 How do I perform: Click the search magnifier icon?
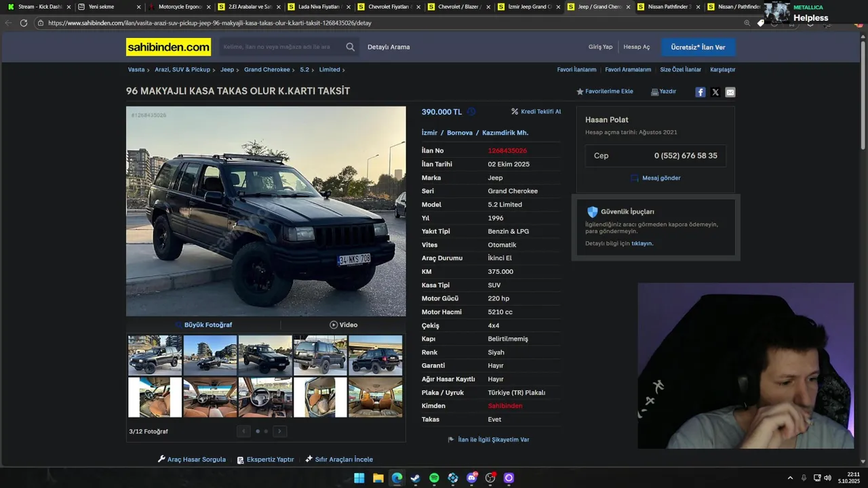pos(350,47)
